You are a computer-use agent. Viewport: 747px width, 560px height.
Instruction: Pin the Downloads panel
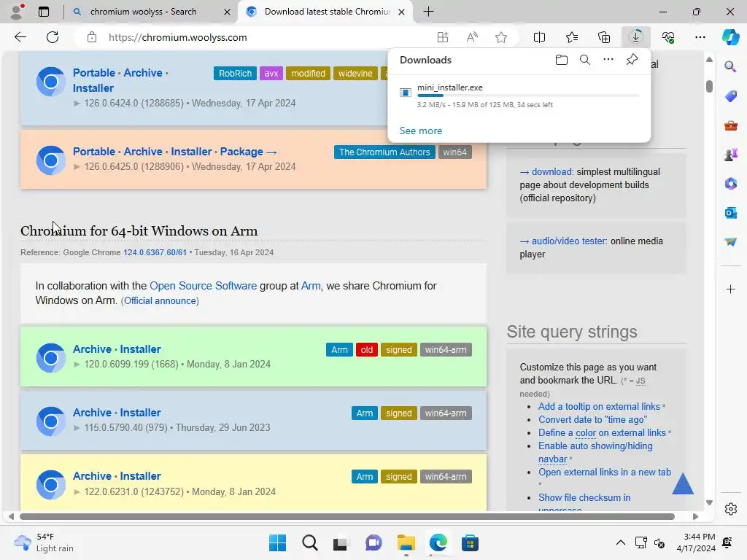click(x=632, y=60)
